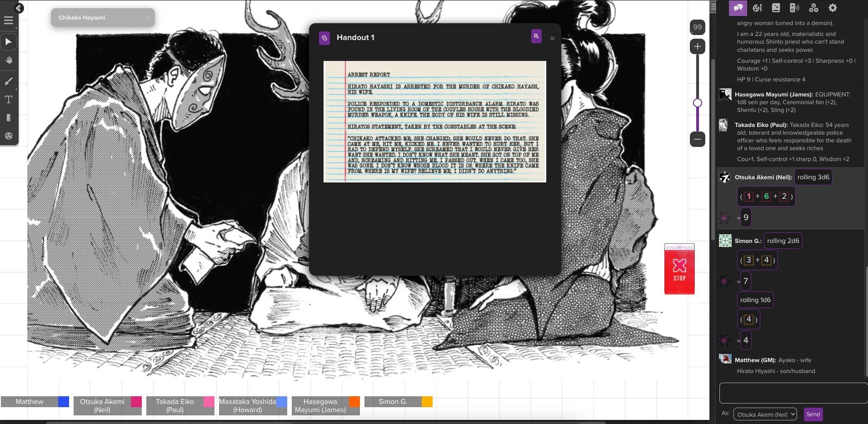Click Simon G.'s green chat avatar
Image resolution: width=868 pixels, height=424 pixels.
click(725, 241)
